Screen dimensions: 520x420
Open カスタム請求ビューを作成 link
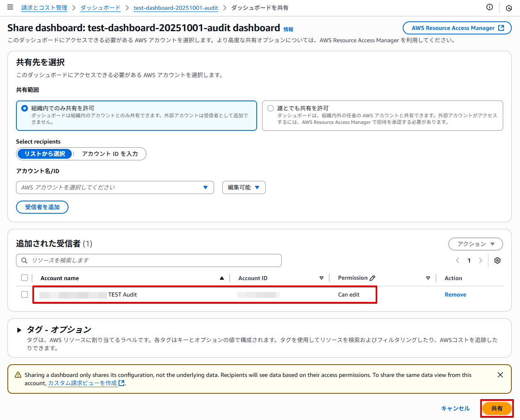point(82,383)
